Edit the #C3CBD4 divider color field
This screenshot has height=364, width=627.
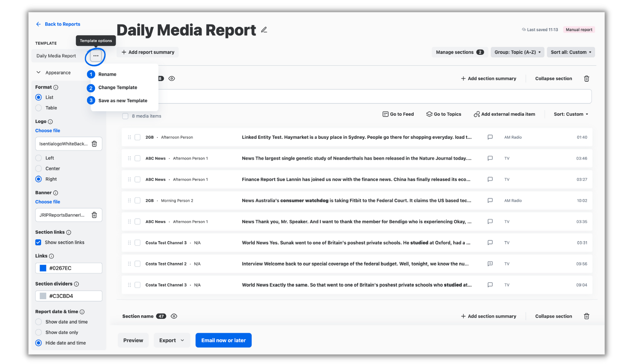pos(69,296)
